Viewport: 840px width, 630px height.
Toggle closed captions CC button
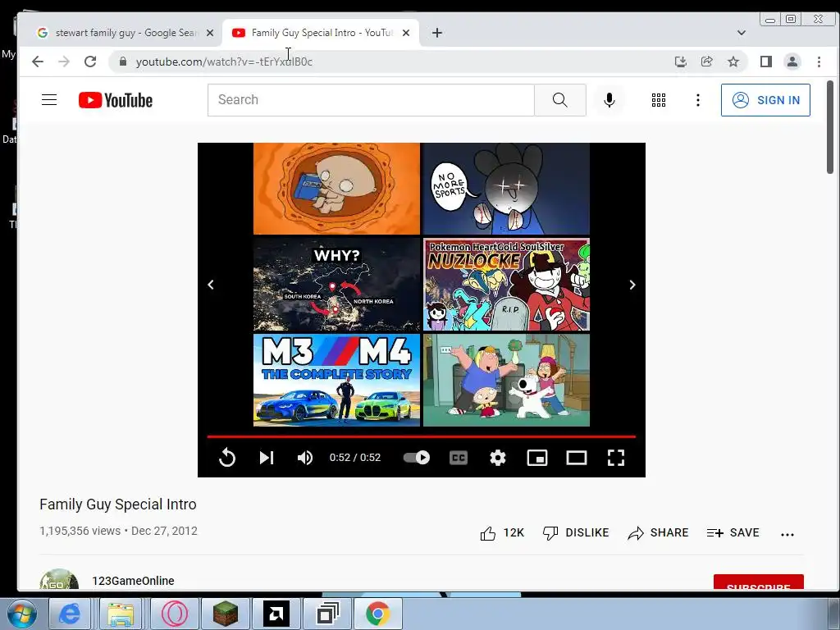[x=458, y=458]
